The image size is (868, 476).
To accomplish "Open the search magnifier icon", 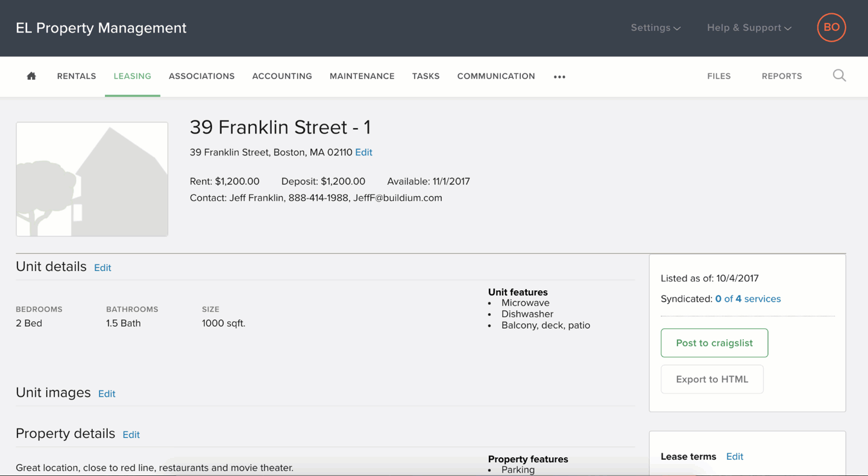I will 839,75.
